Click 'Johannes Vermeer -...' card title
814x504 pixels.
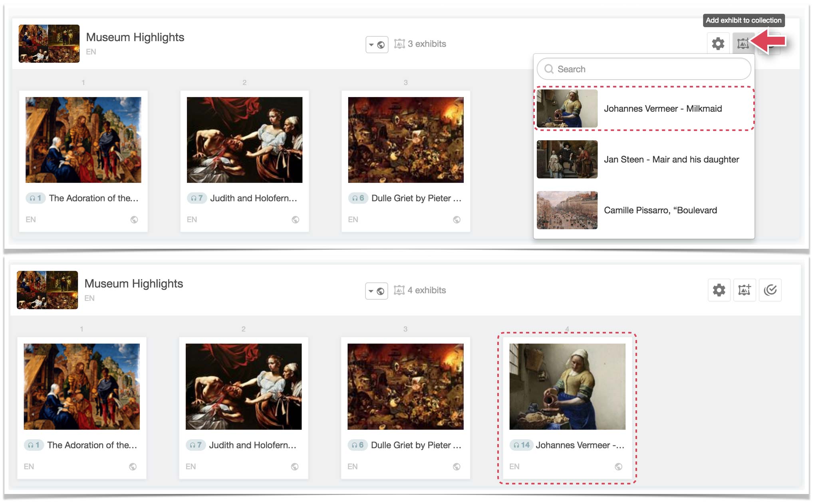[x=580, y=445]
